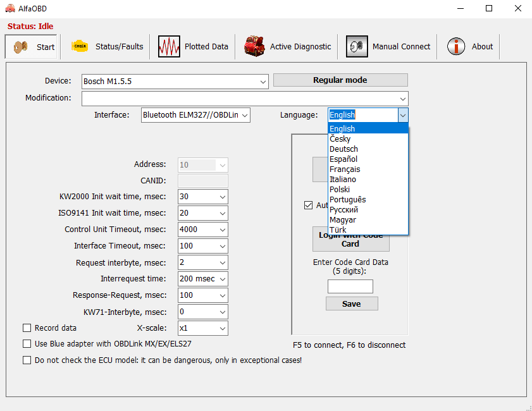Check Do not check the ECU model
Viewport: 532px width, 411px height.
[27, 360]
